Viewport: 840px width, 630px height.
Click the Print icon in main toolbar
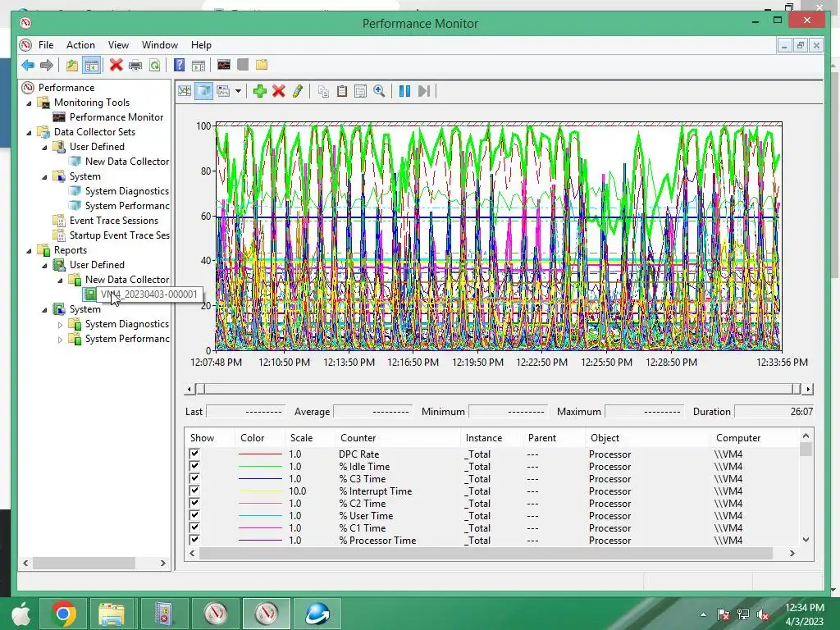pos(135,66)
